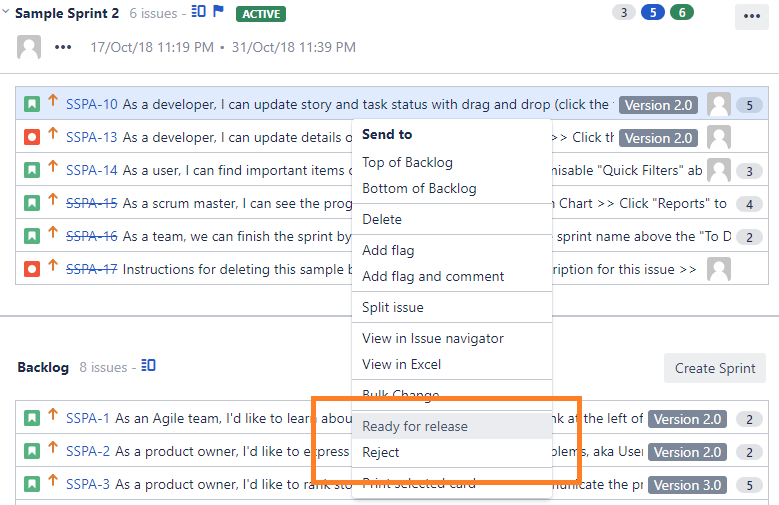This screenshot has width=779, height=505.
Task: Click assignee avatar on SSPA-17 row
Action: pyautogui.click(x=719, y=269)
